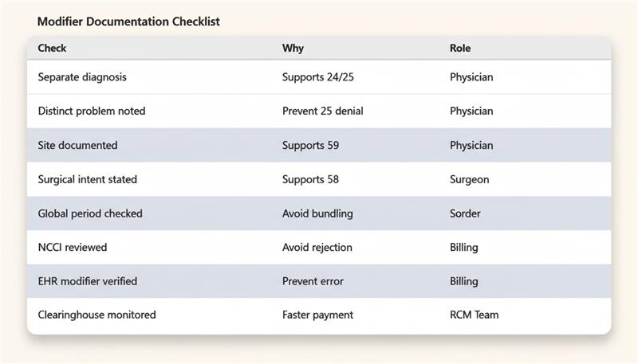Viewport: 638px width, 364px height.
Task: Click the Surgeon role cell
Action: [x=469, y=179]
